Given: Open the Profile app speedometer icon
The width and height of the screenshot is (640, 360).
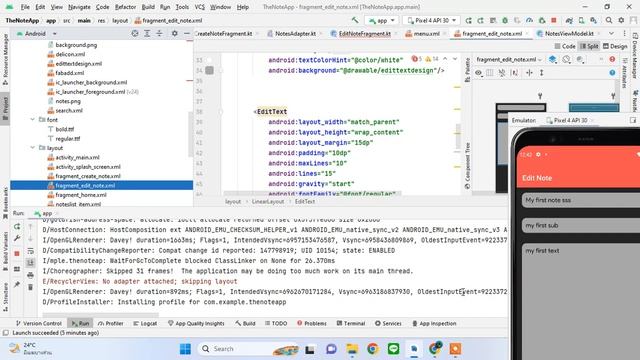Looking at the screenshot, I should click(x=529, y=20).
